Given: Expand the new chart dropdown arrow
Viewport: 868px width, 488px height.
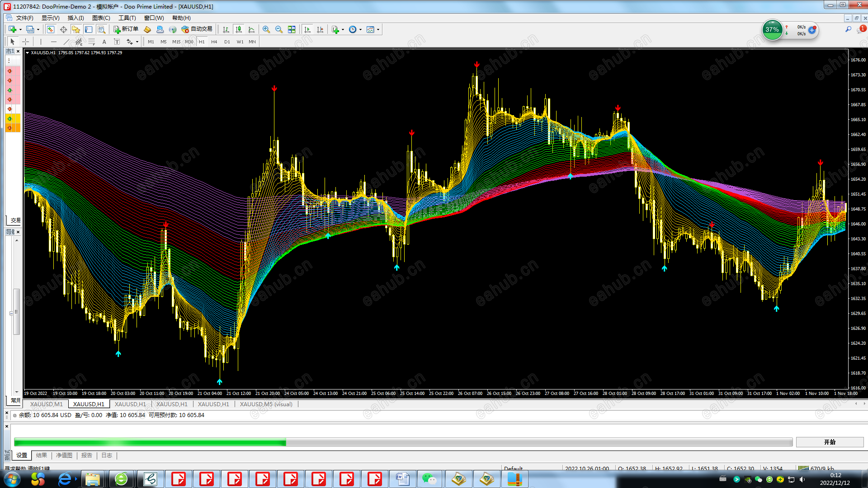Looking at the screenshot, I should tap(21, 30).
